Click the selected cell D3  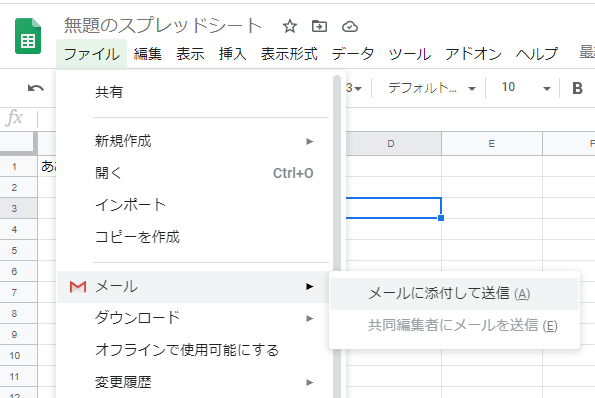click(x=394, y=208)
